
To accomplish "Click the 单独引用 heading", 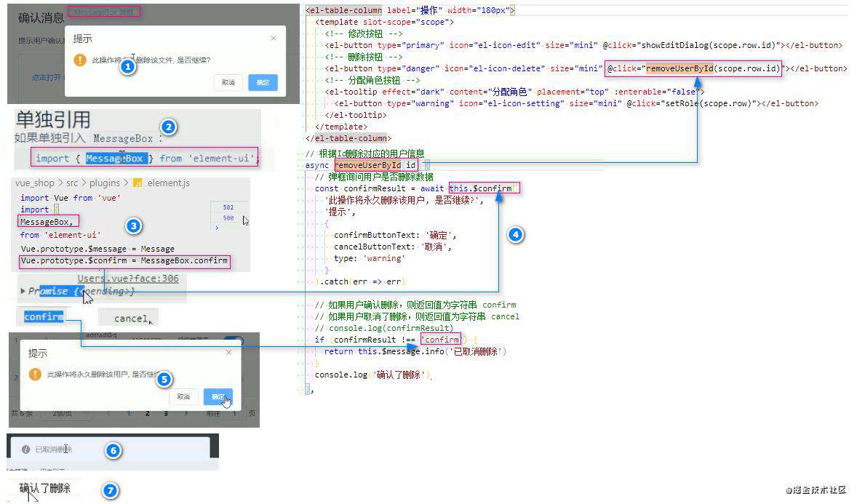I will coord(53,120).
